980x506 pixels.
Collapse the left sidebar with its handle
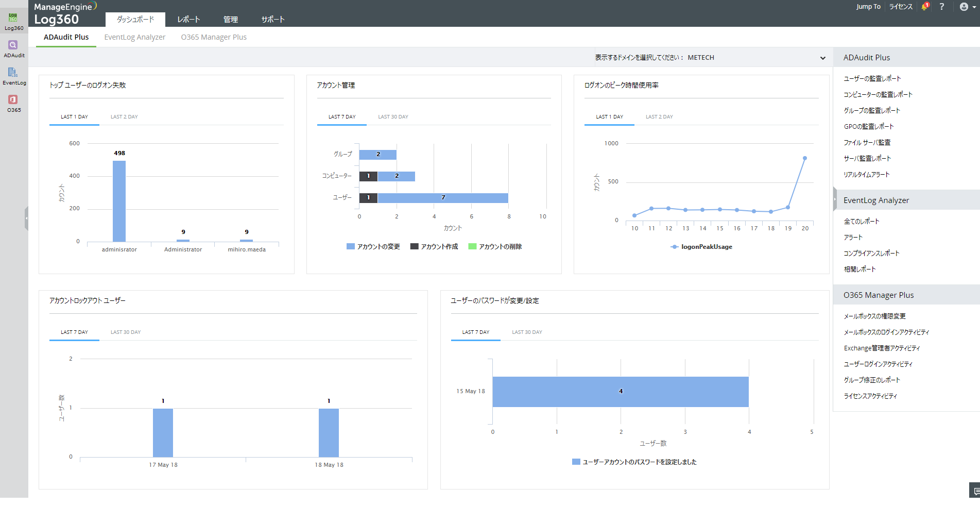point(26,218)
